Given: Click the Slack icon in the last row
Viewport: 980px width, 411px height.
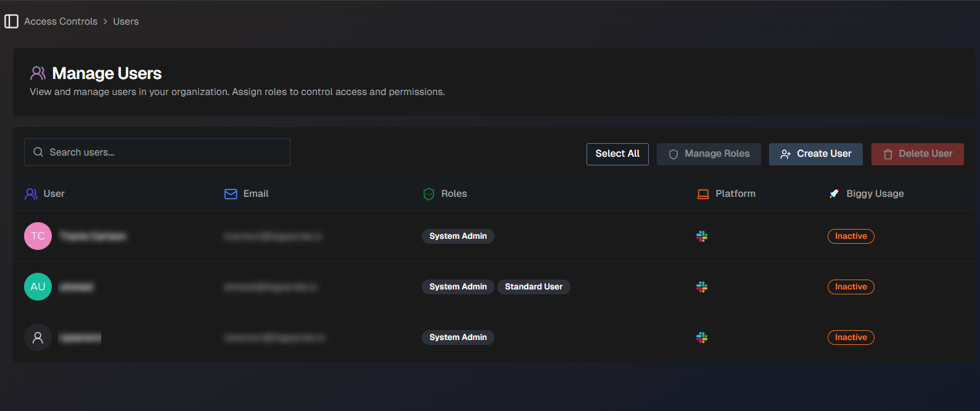Looking at the screenshot, I should click(x=702, y=338).
